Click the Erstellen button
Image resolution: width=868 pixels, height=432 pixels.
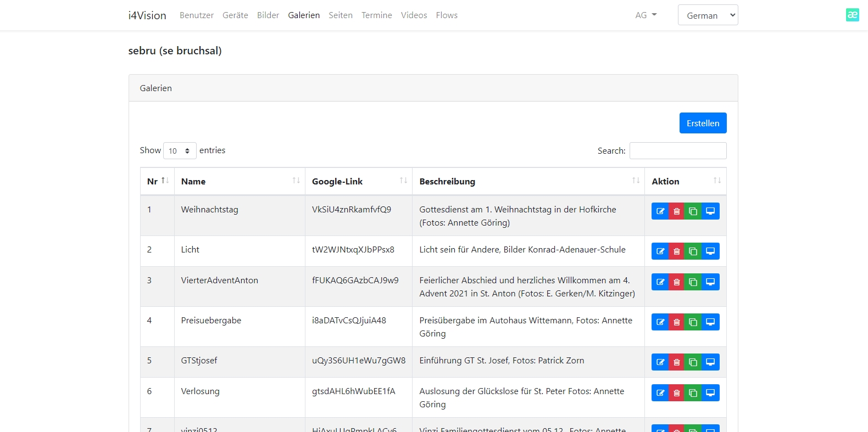703,123
